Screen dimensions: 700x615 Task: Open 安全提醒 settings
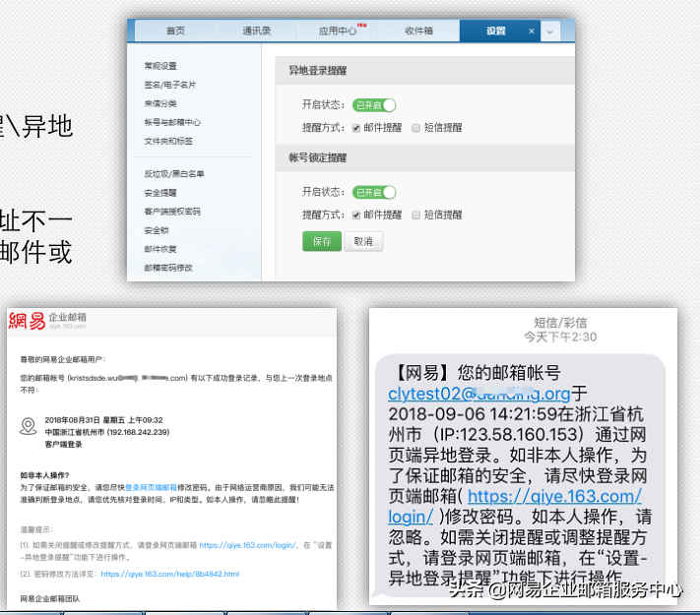click(x=160, y=193)
